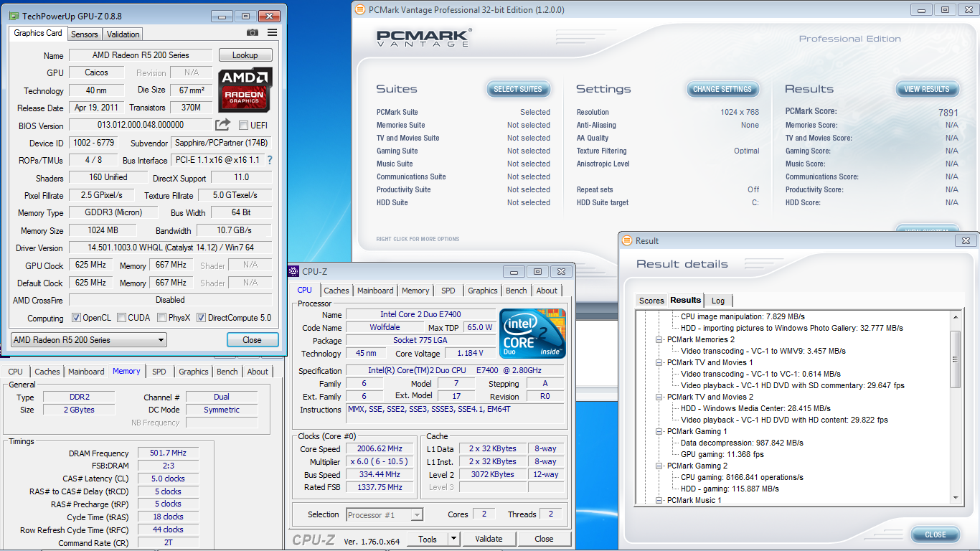Collapse the PCMark Gaming 2 node
This screenshot has width=980, height=551.
pos(659,466)
